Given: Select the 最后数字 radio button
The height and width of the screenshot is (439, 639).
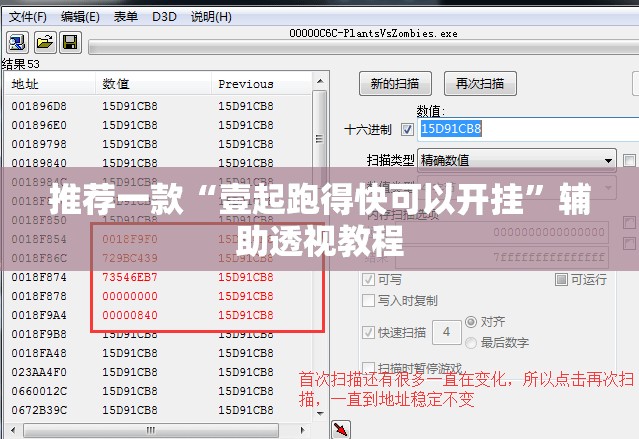Looking at the screenshot, I should click(471, 343).
